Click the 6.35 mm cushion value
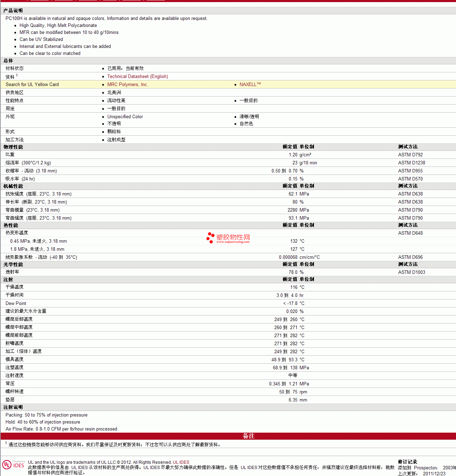456x476 pixels. (x=298, y=400)
